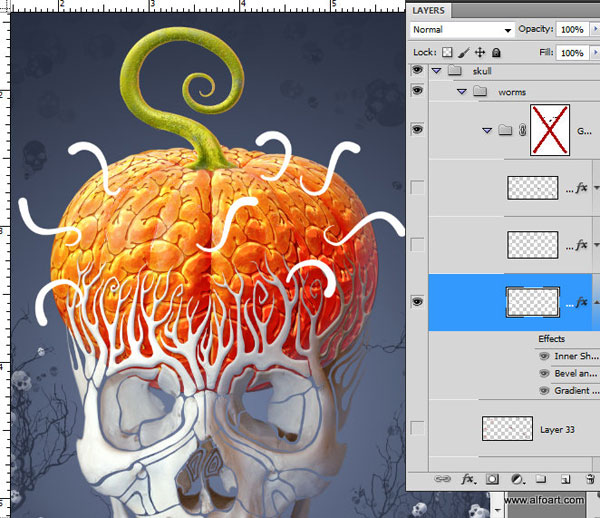Open the Fill slider arrow
This screenshot has width=600, height=518.
click(x=595, y=52)
